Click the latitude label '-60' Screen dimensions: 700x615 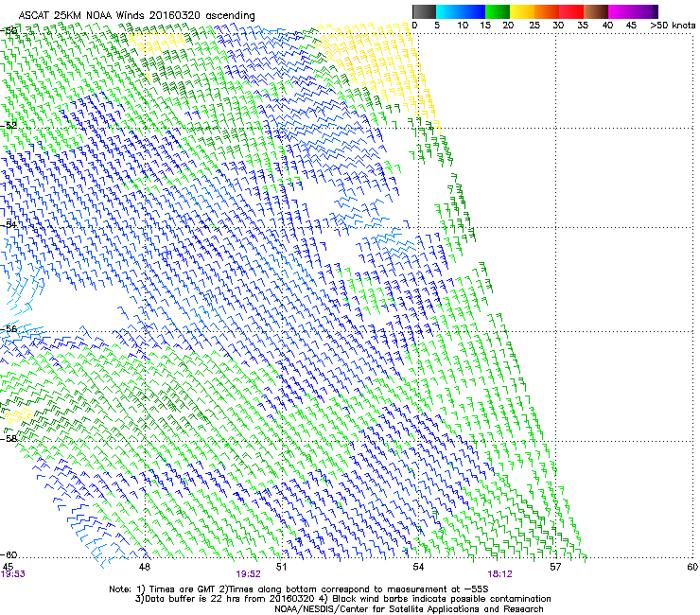point(9,554)
